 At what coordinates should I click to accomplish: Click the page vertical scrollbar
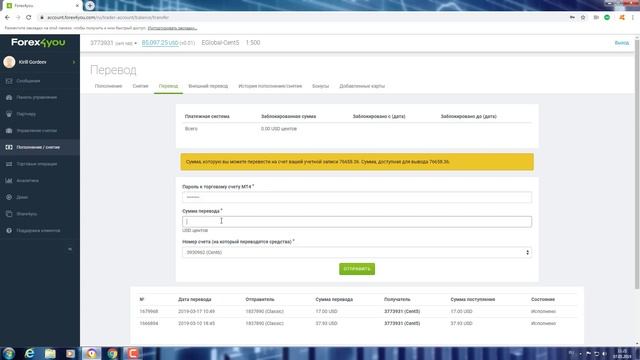pyautogui.click(x=637, y=163)
